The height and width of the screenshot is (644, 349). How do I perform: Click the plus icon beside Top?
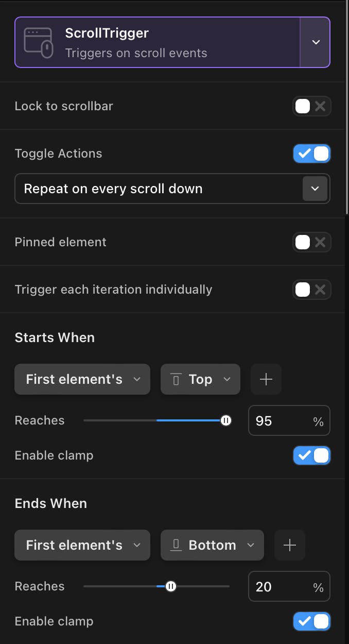266,380
